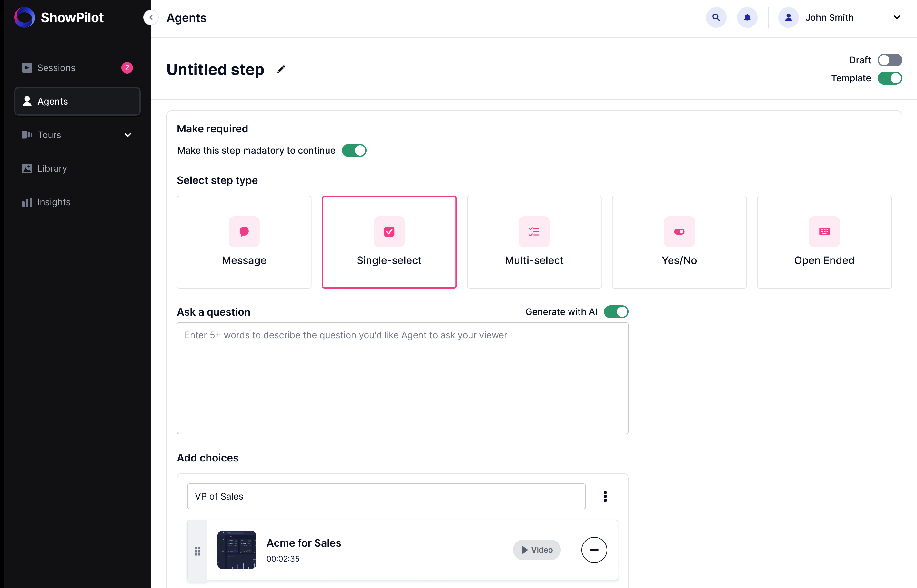The image size is (917, 588).
Task: Click John Smith's avatar icon
Action: [x=788, y=17]
